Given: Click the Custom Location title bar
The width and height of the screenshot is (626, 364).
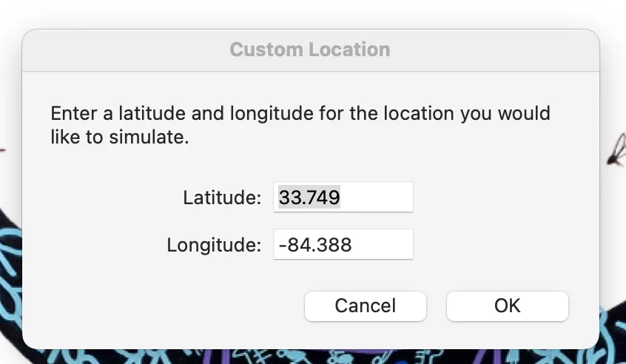Looking at the screenshot, I should [x=310, y=50].
